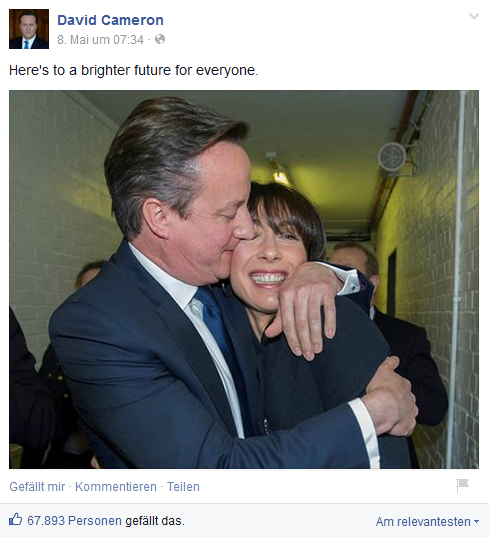Expand the Am relevantesten sort dropdown
489x537 pixels.
tap(427, 522)
